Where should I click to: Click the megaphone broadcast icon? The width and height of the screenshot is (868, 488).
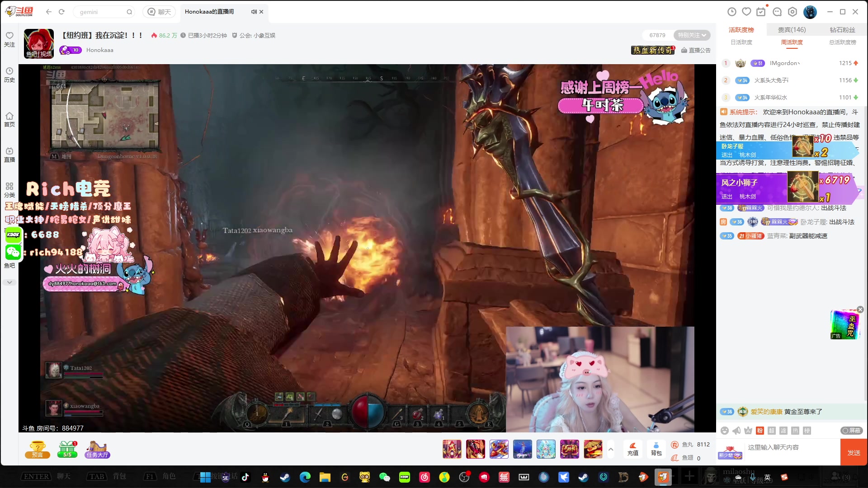[x=736, y=431]
